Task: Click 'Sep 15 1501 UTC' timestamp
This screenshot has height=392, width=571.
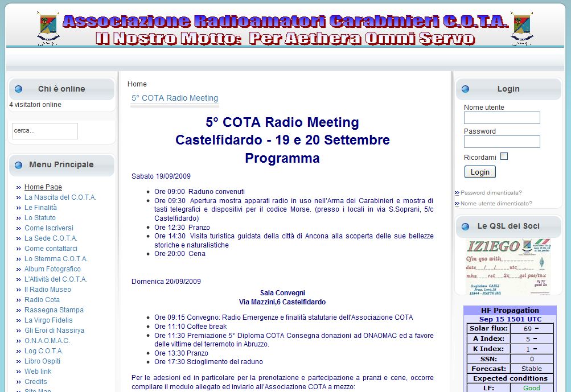Action: pos(510,319)
